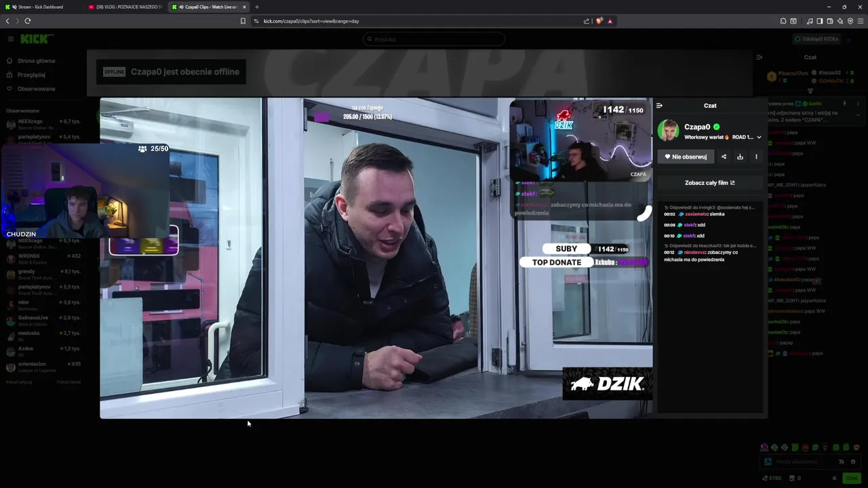Open a new browser tab
868x488 pixels.
coord(257,7)
